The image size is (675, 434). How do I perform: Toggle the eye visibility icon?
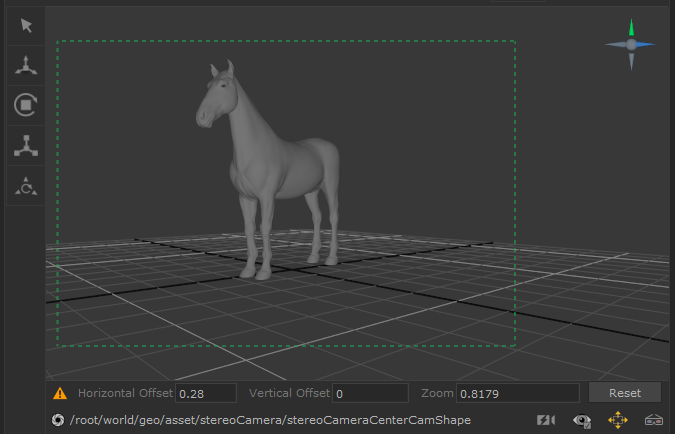[582, 420]
